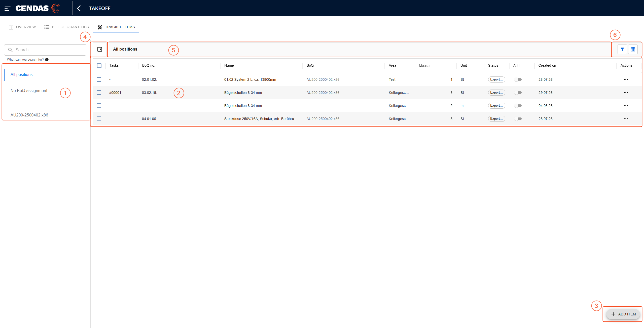
Task: Click the search magnifier icon
Action: pyautogui.click(x=10, y=50)
